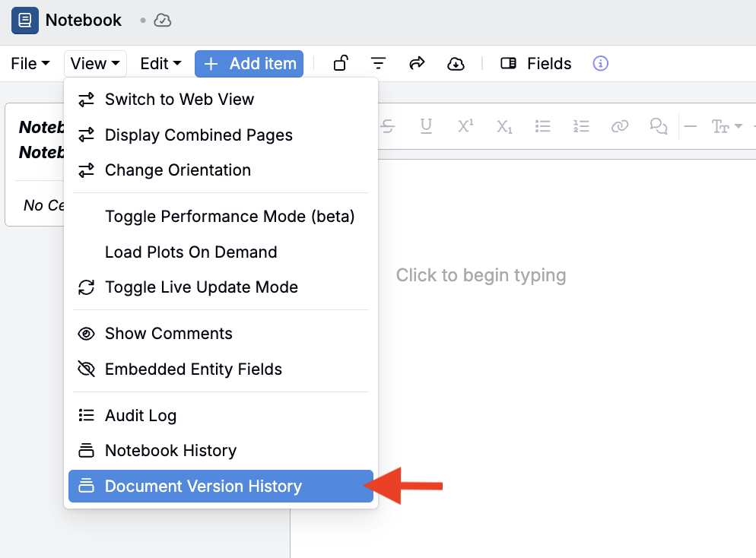This screenshot has height=558, width=756.
Task: Select Document Version History
Action: click(203, 487)
